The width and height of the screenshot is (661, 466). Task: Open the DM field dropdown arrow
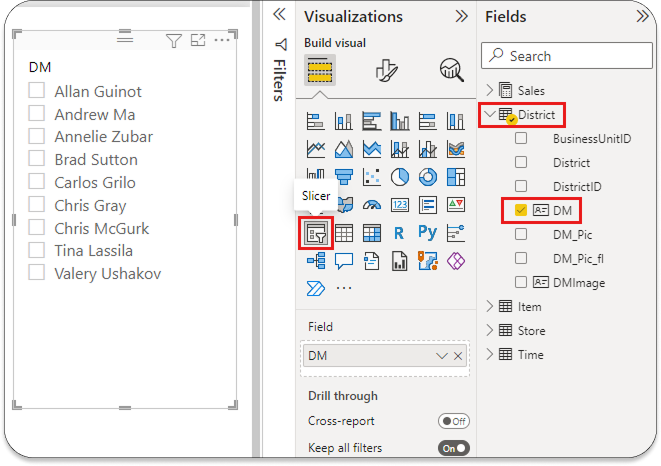tap(442, 356)
